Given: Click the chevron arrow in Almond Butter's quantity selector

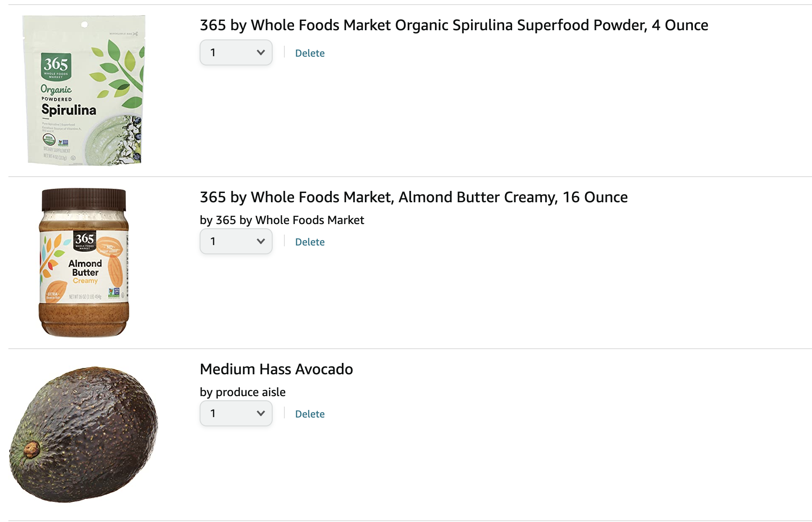Looking at the screenshot, I should point(261,241).
